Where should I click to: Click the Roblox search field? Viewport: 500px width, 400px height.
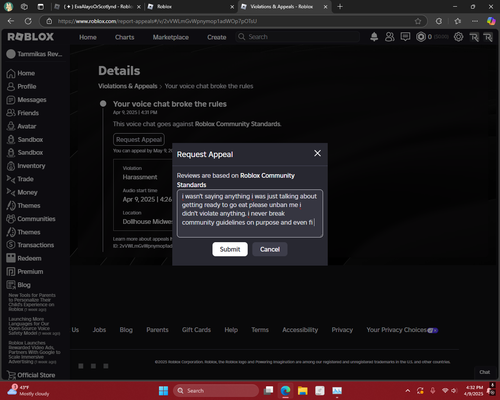click(x=298, y=37)
